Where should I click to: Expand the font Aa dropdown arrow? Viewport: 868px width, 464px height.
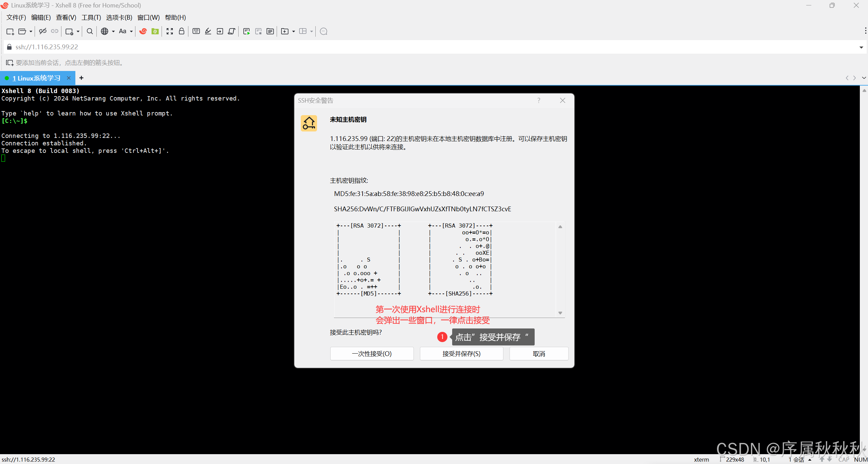click(131, 31)
